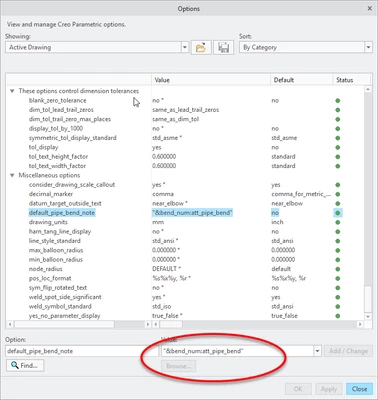Click left arrow of name column scrollbar

(10, 324)
